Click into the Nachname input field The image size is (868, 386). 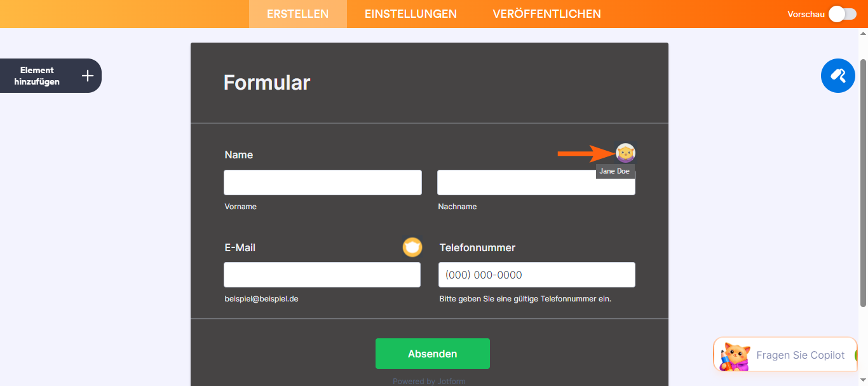click(536, 183)
